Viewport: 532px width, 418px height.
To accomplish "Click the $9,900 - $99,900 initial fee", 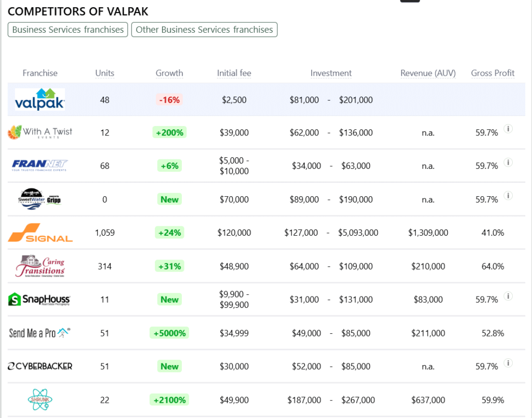I will (x=234, y=299).
